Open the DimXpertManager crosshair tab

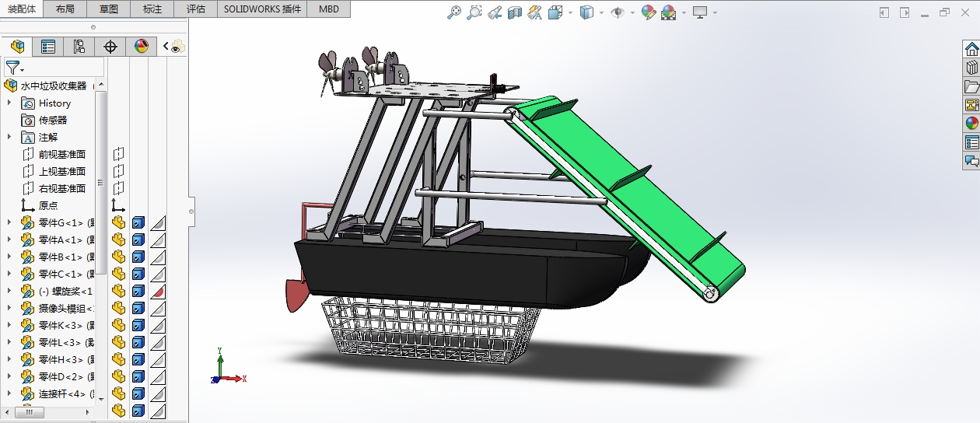(x=110, y=47)
